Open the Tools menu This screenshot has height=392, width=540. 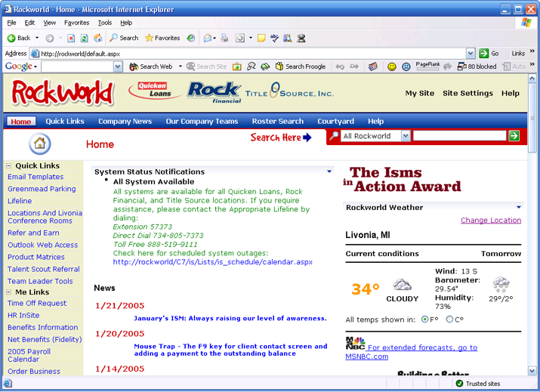pyautogui.click(x=105, y=23)
